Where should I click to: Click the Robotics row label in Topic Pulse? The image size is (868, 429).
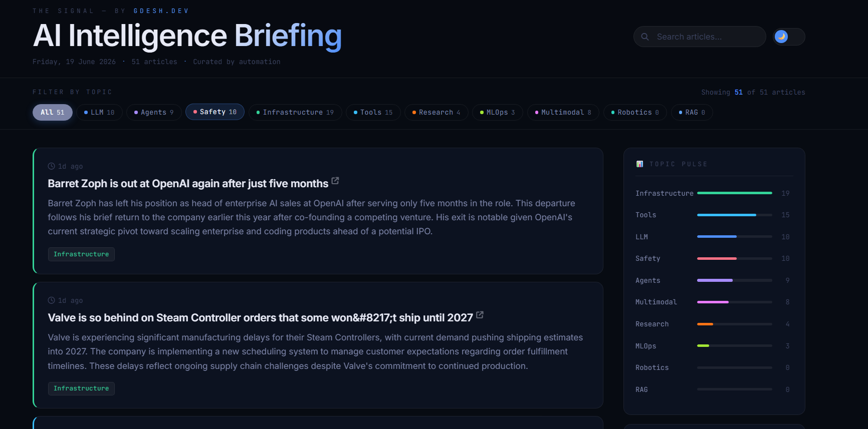point(652,367)
